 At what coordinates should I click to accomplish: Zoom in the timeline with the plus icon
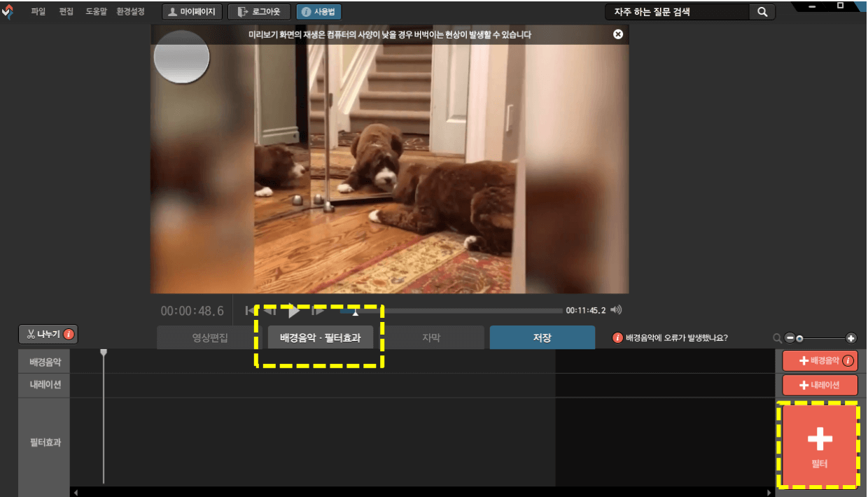pyautogui.click(x=851, y=338)
